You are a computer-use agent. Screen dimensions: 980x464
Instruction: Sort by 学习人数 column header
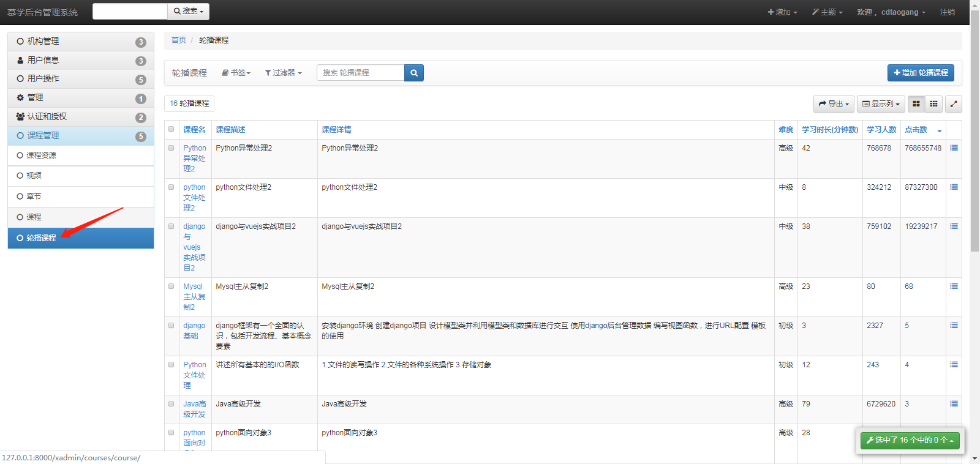coord(881,130)
